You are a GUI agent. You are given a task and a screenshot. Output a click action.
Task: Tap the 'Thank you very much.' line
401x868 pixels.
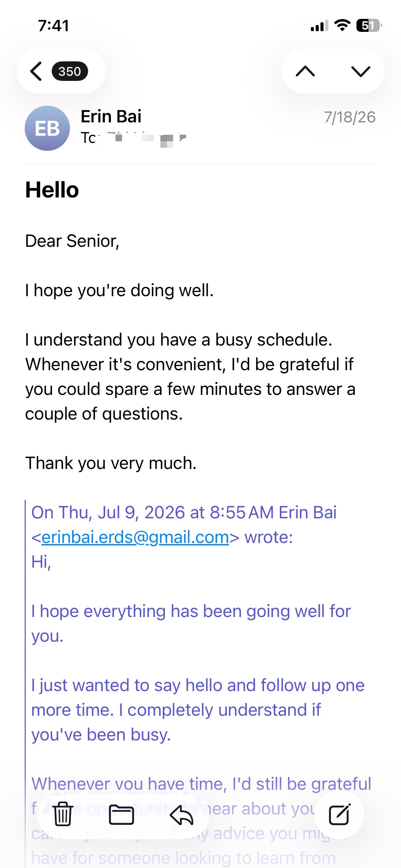[x=111, y=463]
